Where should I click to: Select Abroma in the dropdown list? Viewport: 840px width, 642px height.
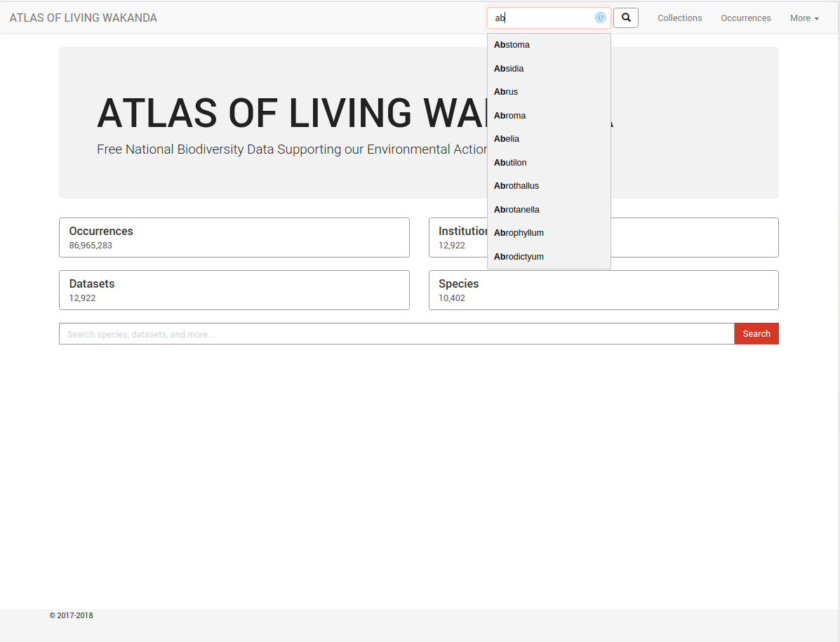click(549, 116)
